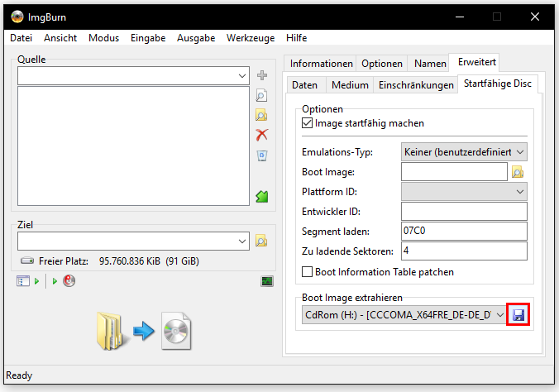Click the Entwickler ID input field
Viewport: 559px width, 392px height.
[x=464, y=212]
